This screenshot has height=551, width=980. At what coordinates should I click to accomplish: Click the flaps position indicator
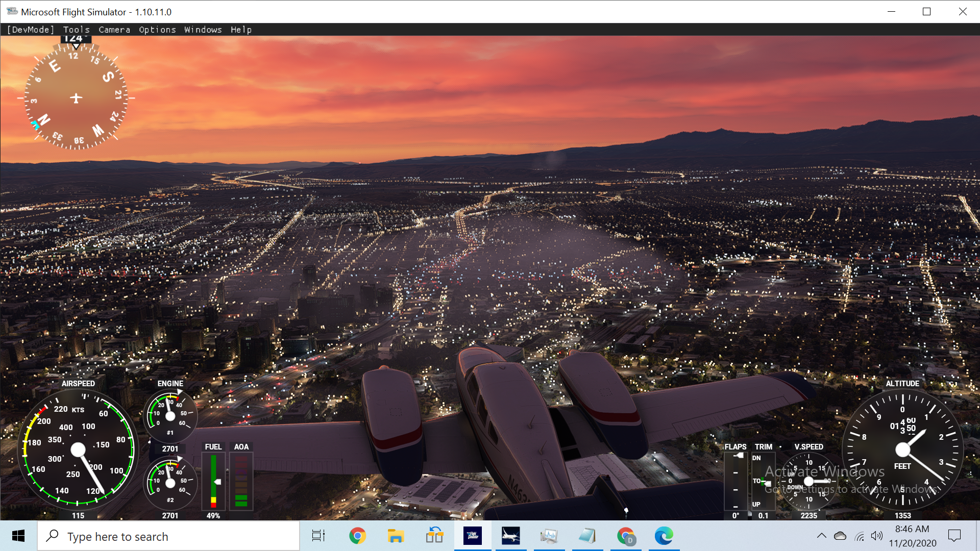(736, 481)
